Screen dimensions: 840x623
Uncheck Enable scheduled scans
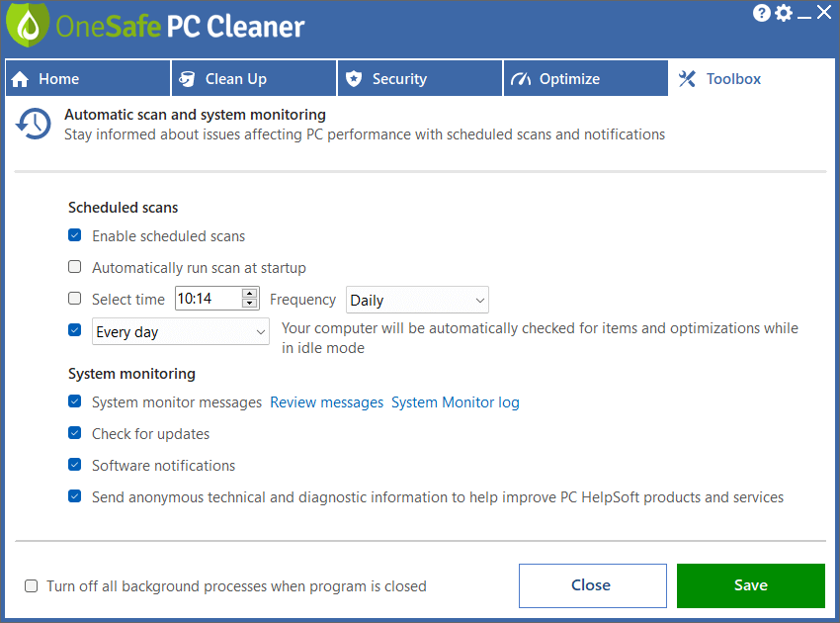(x=75, y=235)
